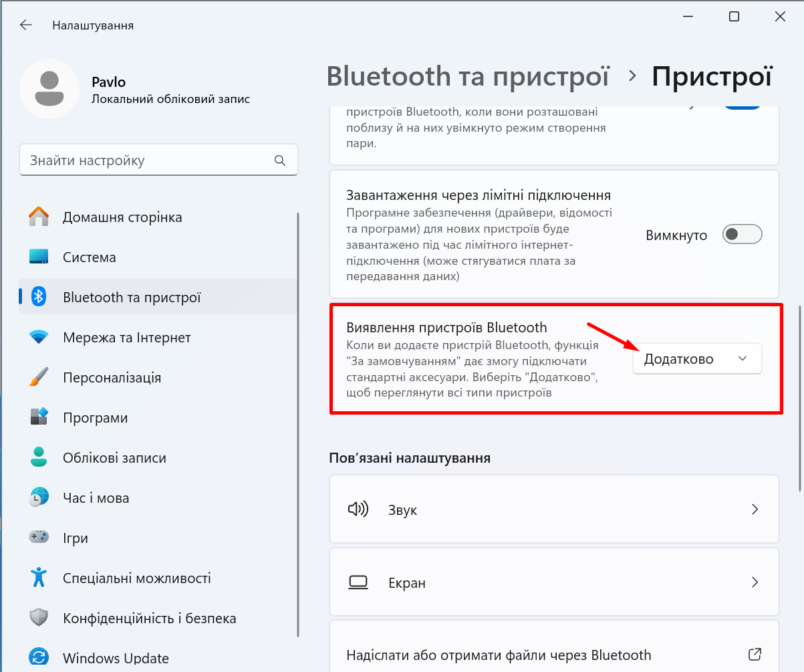Toggle the metered connections download switch
This screenshot has height=672, width=804.
coord(742,235)
